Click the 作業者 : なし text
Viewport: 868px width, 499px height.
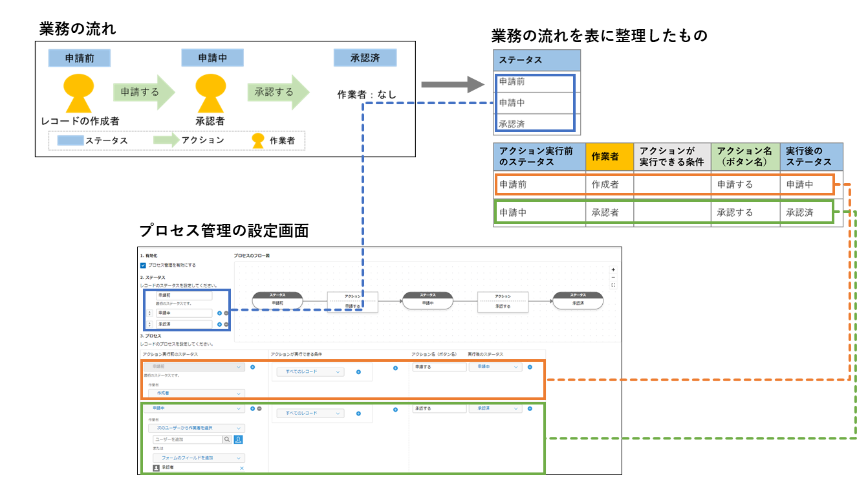click(367, 94)
